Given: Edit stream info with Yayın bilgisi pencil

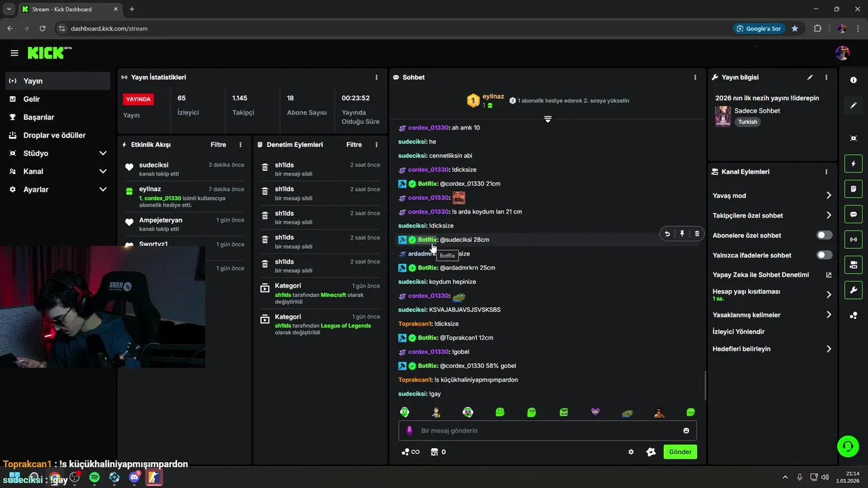Looking at the screenshot, I should click(810, 77).
